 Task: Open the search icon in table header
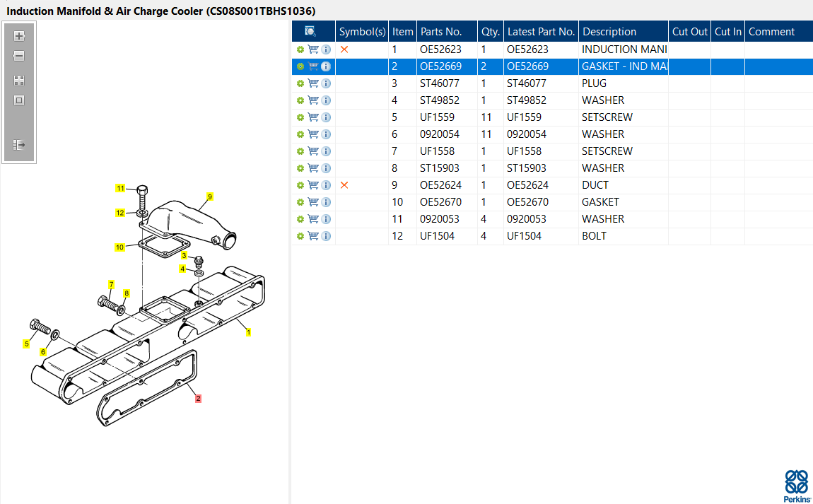tap(310, 32)
